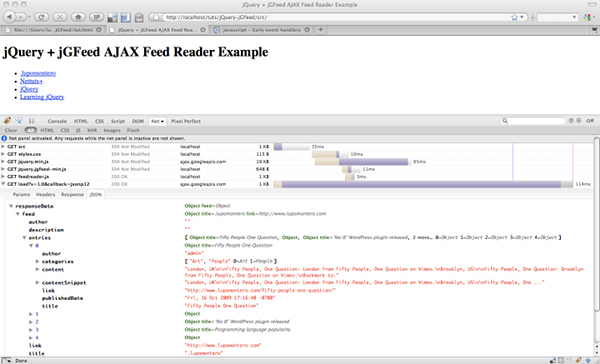600x364 pixels.
Task: Filter Net requests by JS
Action: pyautogui.click(x=78, y=130)
